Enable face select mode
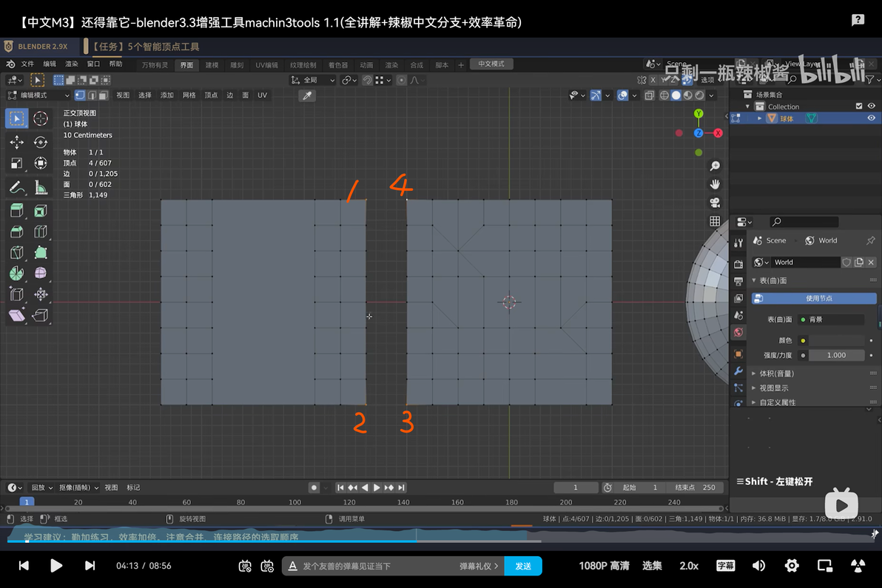Image resolution: width=882 pixels, height=588 pixels. tap(103, 95)
